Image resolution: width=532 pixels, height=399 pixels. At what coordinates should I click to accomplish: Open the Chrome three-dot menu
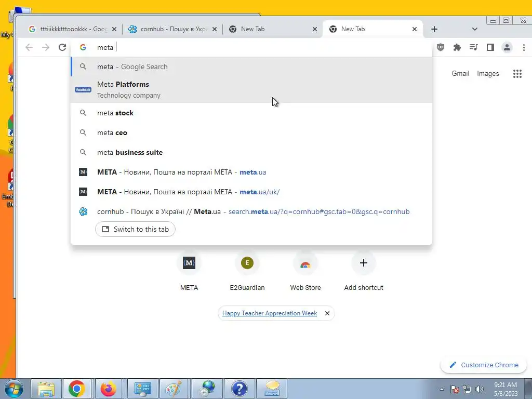524,47
